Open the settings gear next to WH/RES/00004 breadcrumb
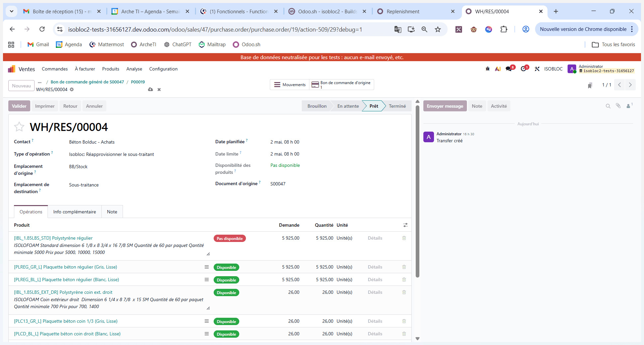 [72, 89]
